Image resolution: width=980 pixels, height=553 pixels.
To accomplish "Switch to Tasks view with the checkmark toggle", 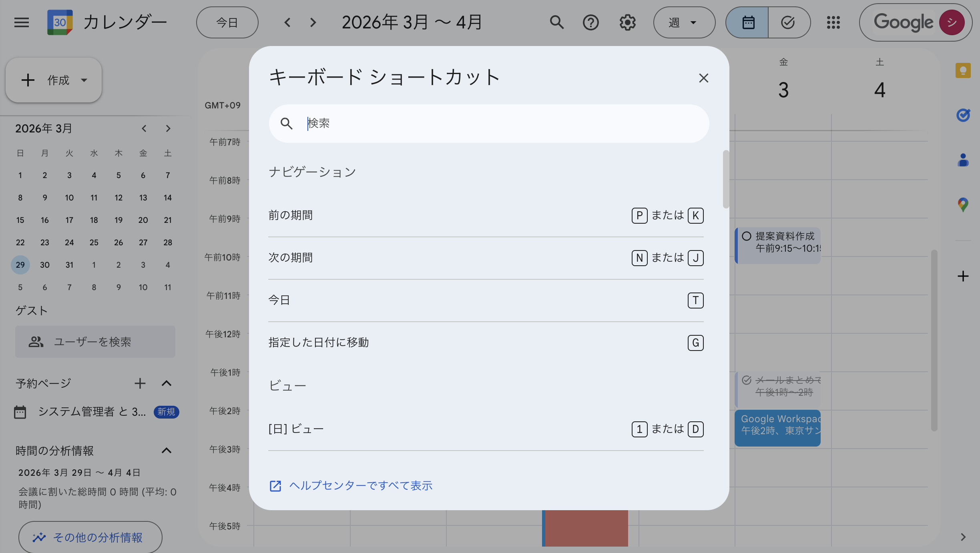I will 788,22.
